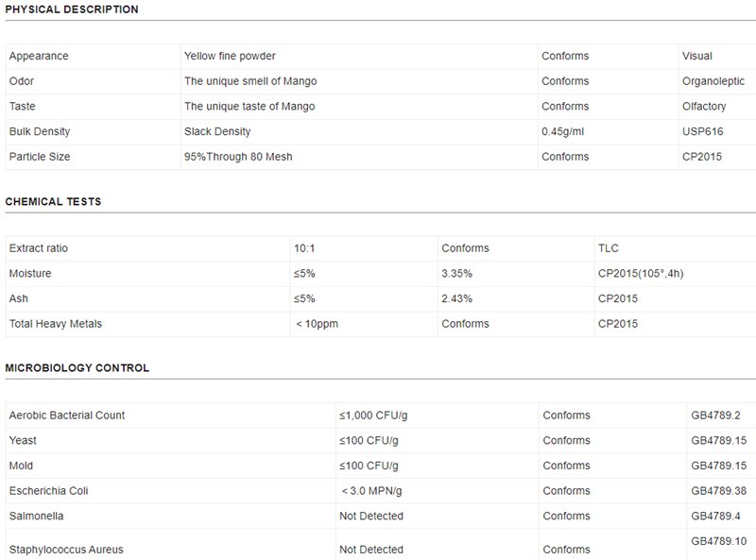Image resolution: width=756 pixels, height=560 pixels.
Task: Click the Organoleptic method cell
Action: (x=713, y=81)
